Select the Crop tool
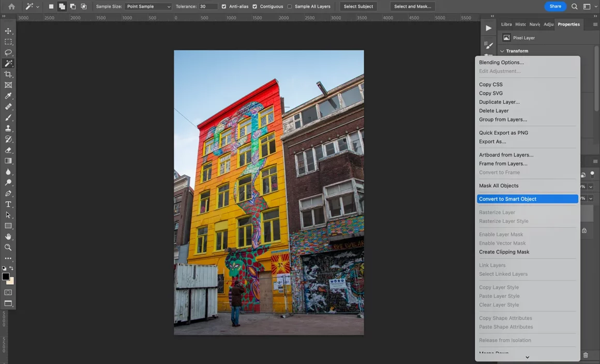The image size is (600, 364). (x=8, y=74)
